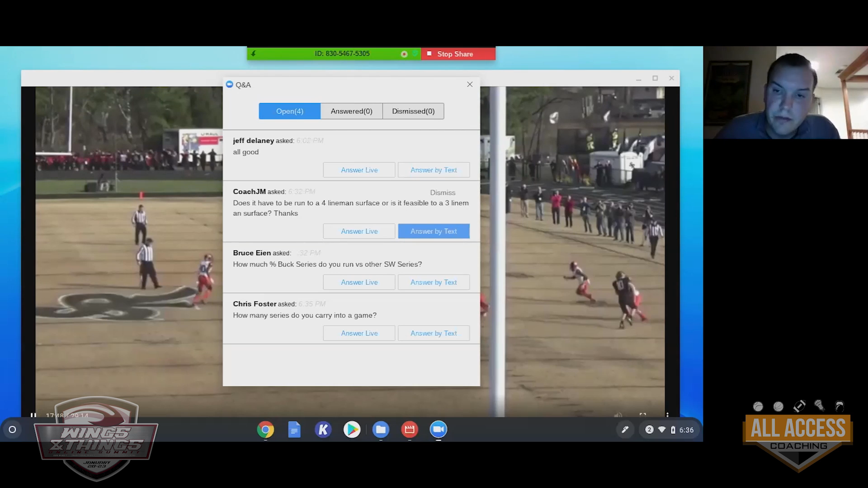The height and width of the screenshot is (488, 868).
Task: Open the Files app in shelf
Action: (381, 430)
